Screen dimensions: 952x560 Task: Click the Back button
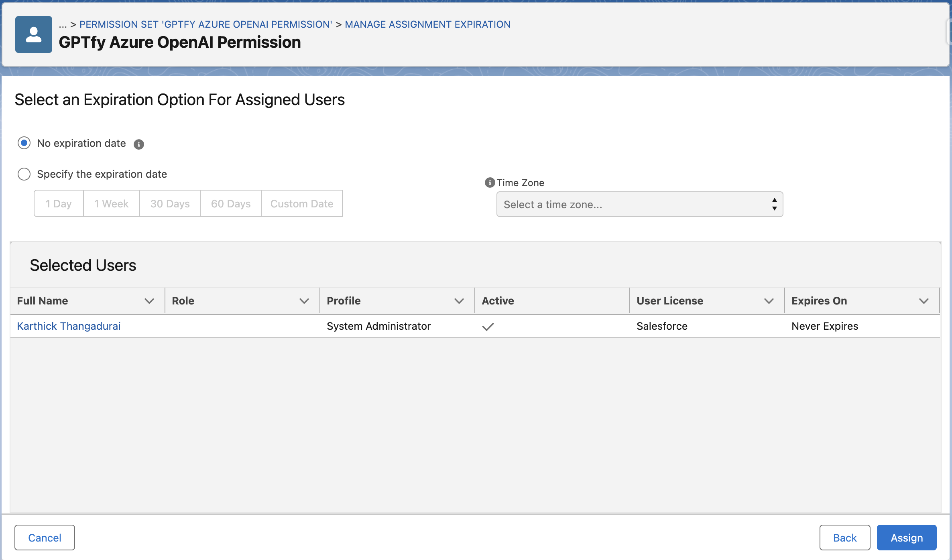pos(844,538)
